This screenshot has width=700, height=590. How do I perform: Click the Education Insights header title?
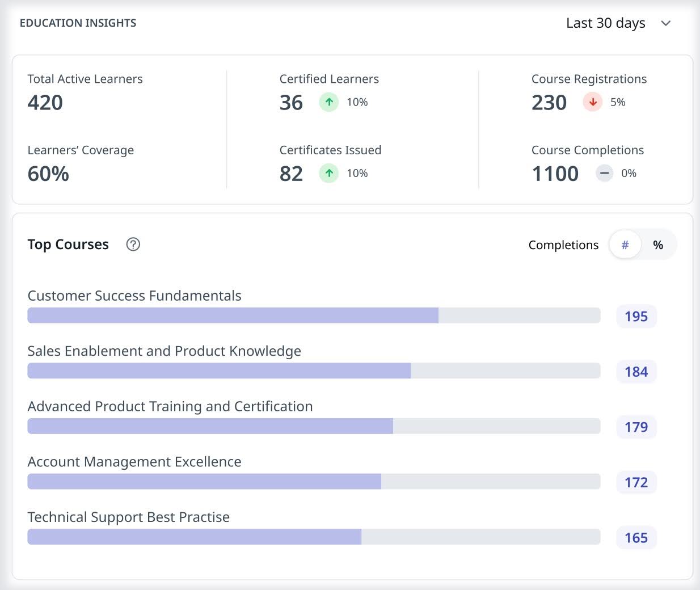click(78, 23)
